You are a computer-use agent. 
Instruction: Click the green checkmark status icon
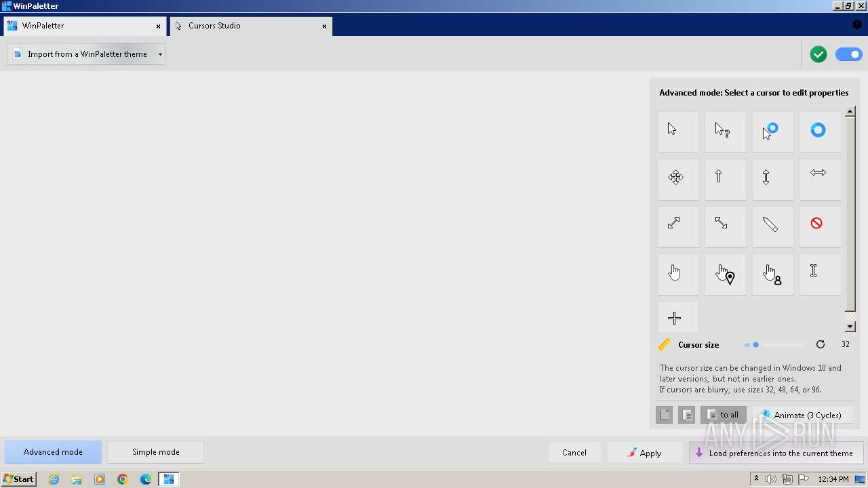click(818, 54)
